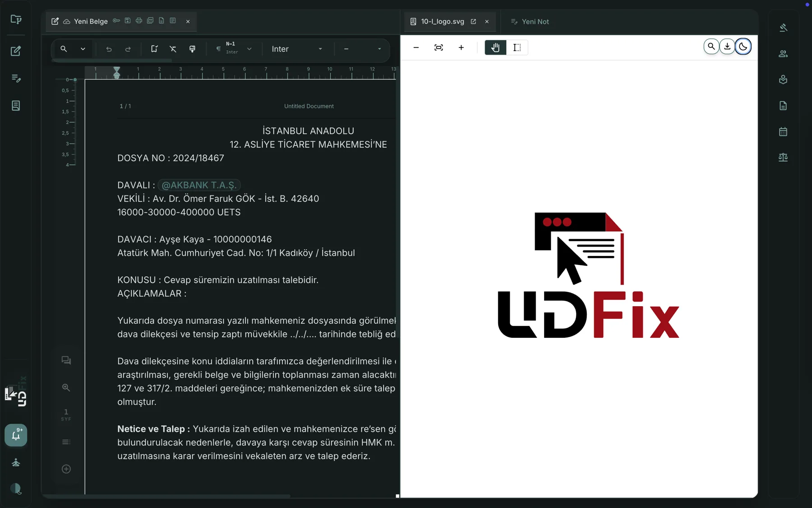Click the UDFix logo image in viewer
Viewport: 812px width, 508px height.
[588, 275]
